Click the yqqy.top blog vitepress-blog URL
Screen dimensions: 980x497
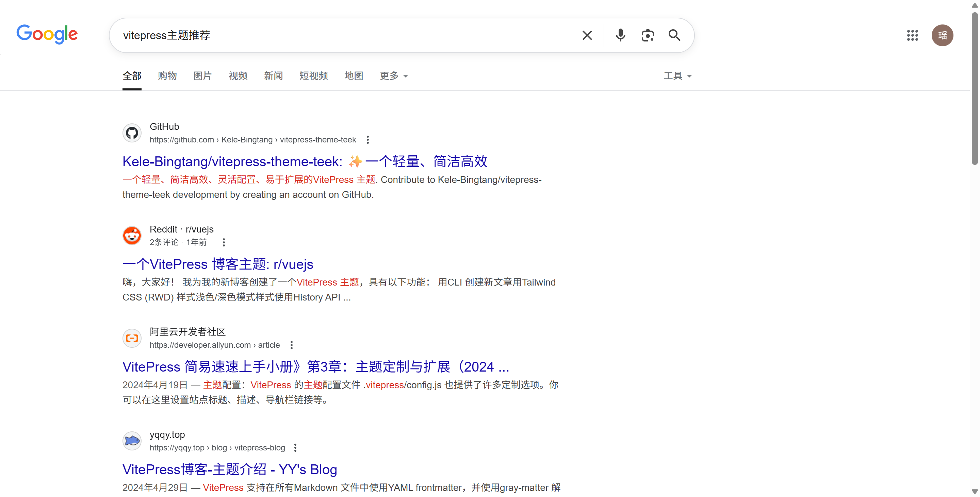[x=217, y=448]
